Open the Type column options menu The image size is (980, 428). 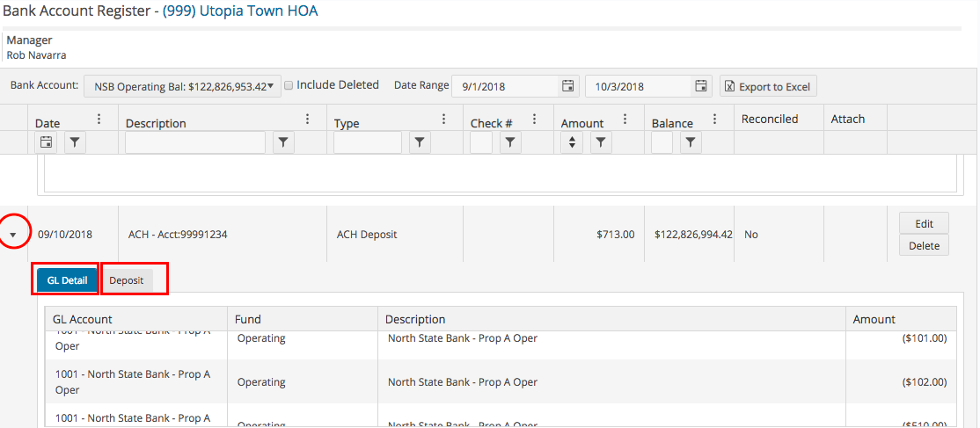click(443, 120)
